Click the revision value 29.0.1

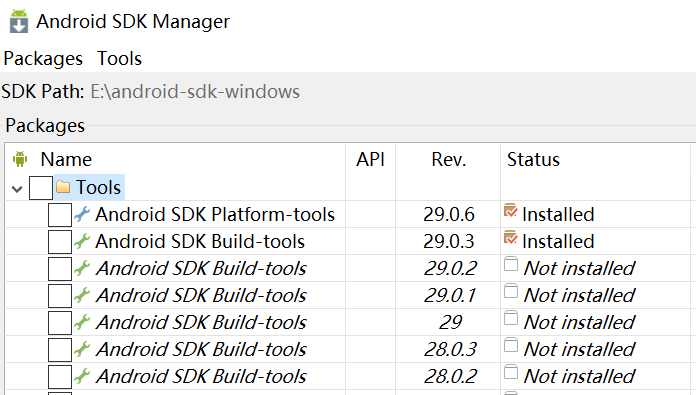tap(450, 296)
